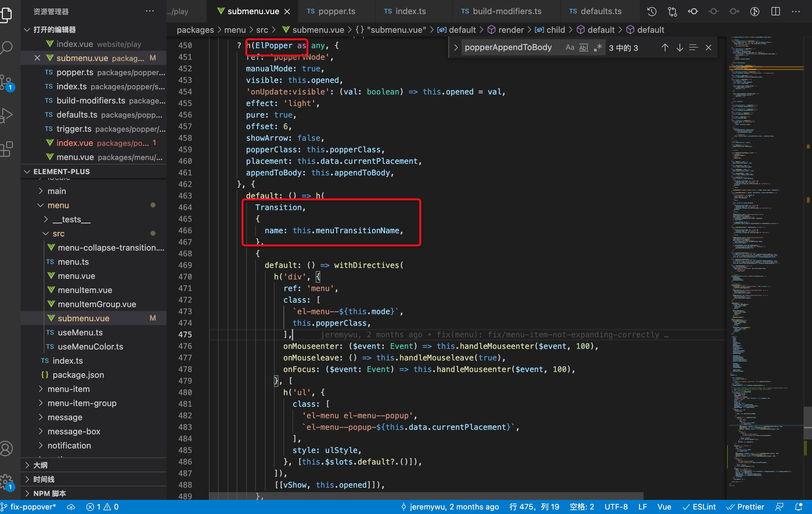Viewport: 812px width, 514px height.
Task: Toggle Use Regular Expression in find widget
Action: 598,48
